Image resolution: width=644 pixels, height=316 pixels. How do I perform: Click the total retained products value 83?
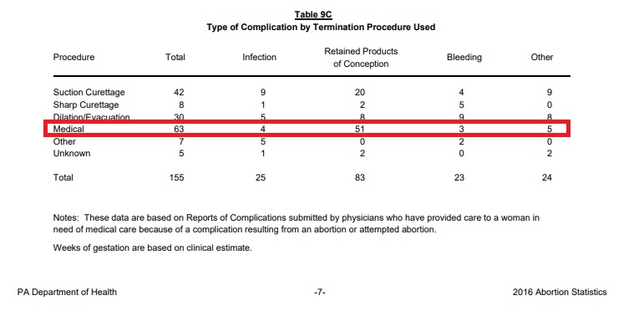pos(360,177)
